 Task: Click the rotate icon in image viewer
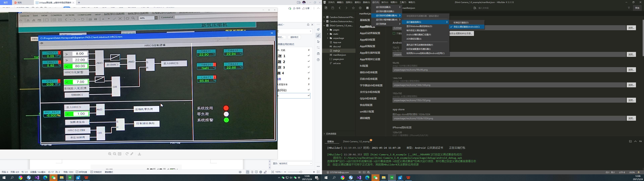(127, 154)
